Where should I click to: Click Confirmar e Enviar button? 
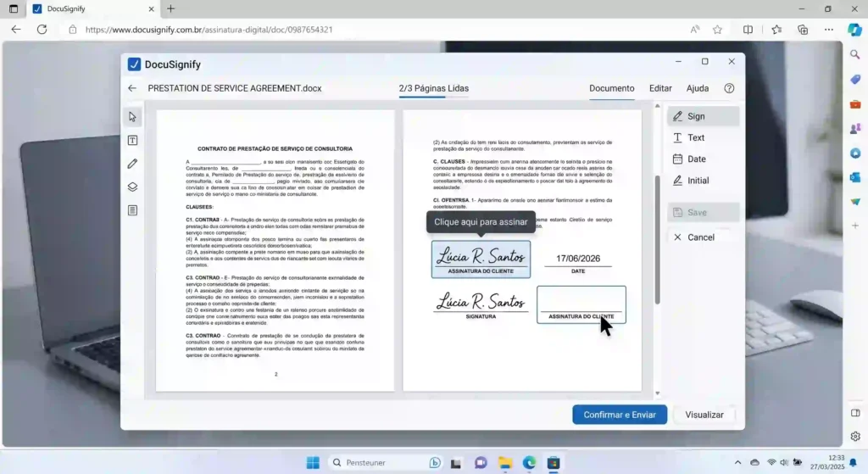(620, 415)
